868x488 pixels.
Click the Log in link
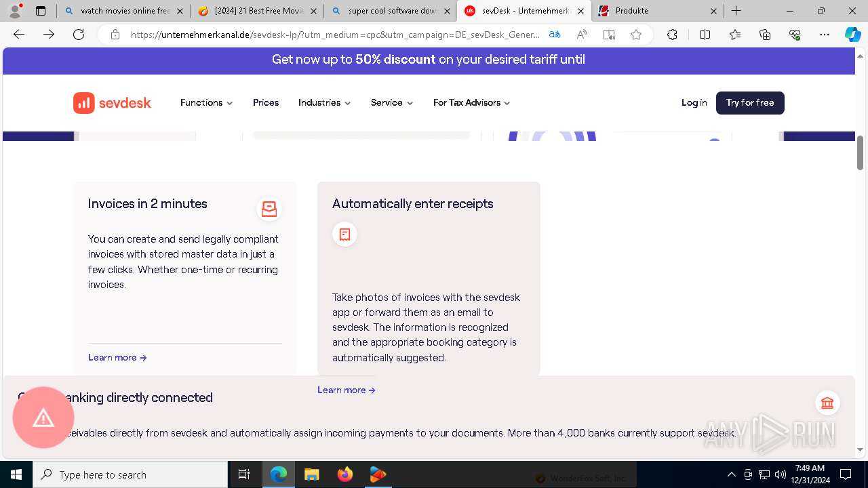point(694,103)
